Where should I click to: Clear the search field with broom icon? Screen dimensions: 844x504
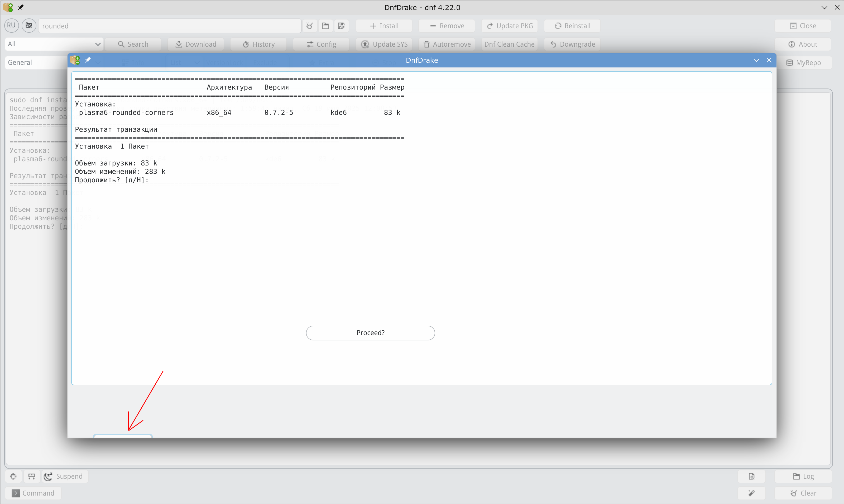[x=309, y=26]
